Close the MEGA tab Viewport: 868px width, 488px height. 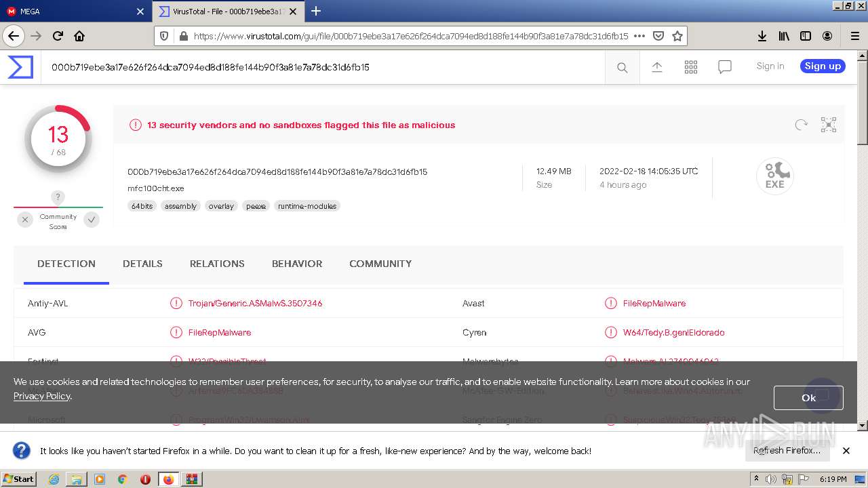(x=140, y=12)
